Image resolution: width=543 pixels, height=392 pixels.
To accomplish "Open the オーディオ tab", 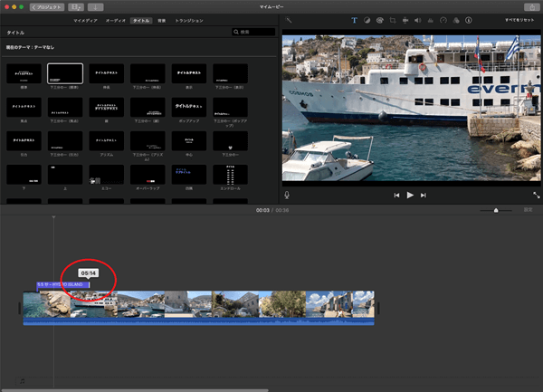I will pos(116,19).
